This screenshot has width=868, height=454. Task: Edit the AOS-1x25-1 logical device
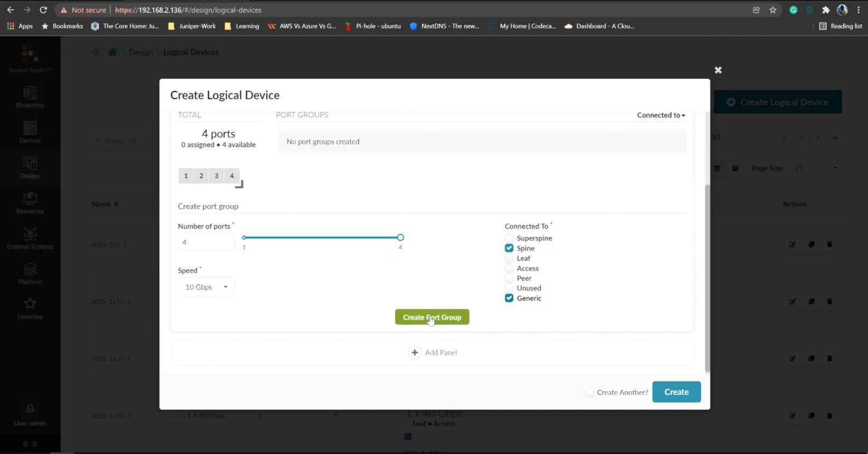point(792,358)
